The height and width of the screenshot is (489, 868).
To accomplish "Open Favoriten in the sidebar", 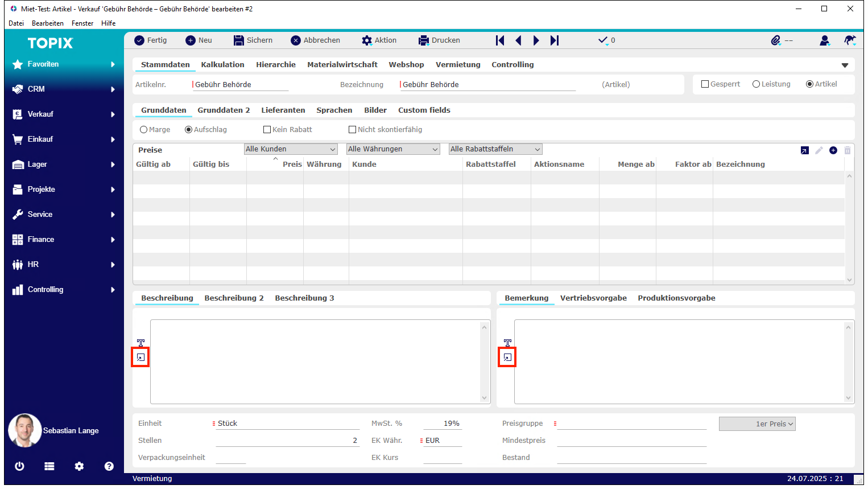I will click(x=64, y=64).
